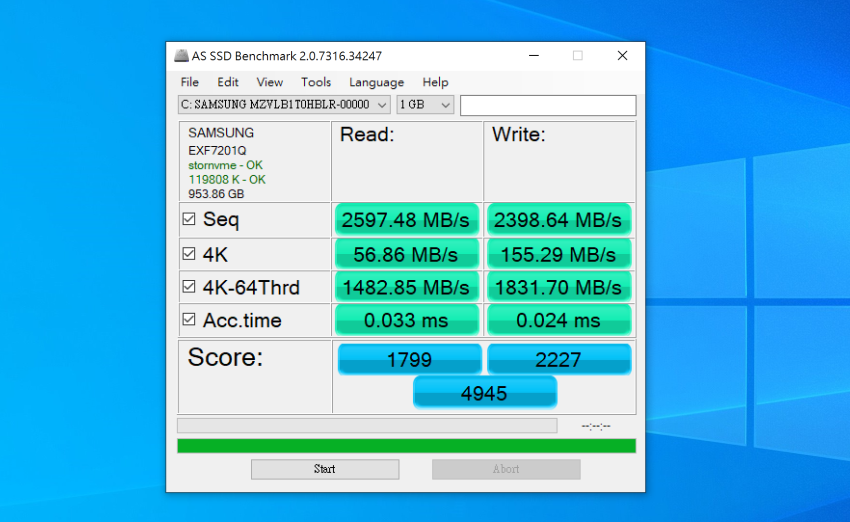The width and height of the screenshot is (850, 522).
Task: Open the View menu
Action: [269, 82]
